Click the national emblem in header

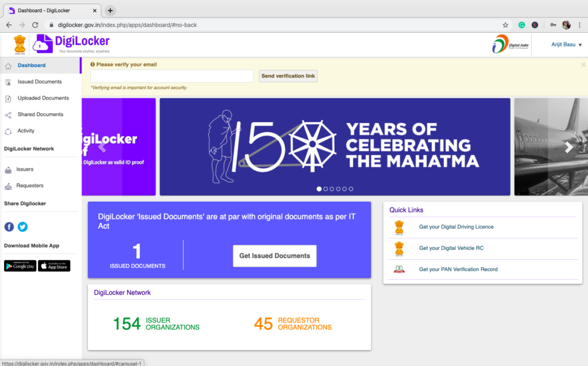pyautogui.click(x=20, y=45)
